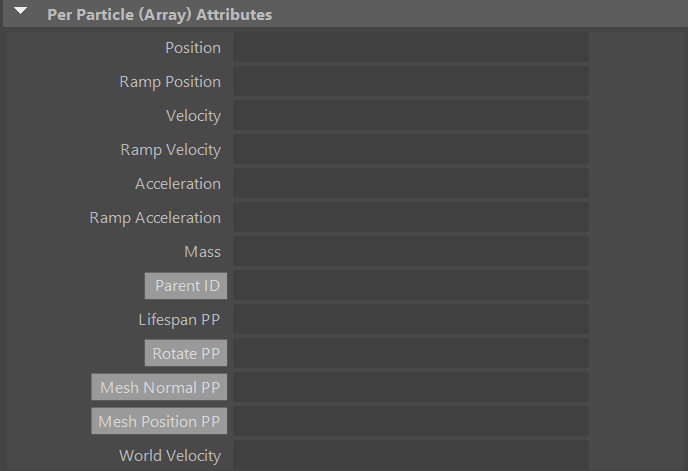
Task: Select the Ramp Position field
Action: click(410, 82)
